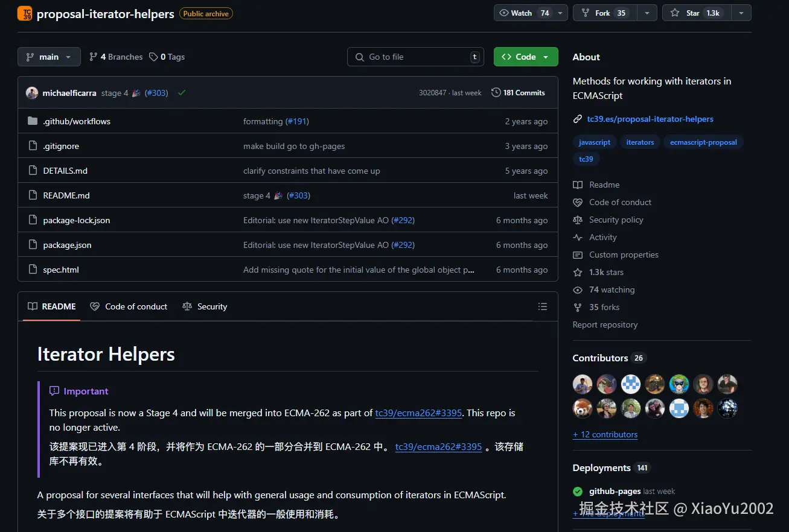Open the spec.html file

click(x=61, y=270)
